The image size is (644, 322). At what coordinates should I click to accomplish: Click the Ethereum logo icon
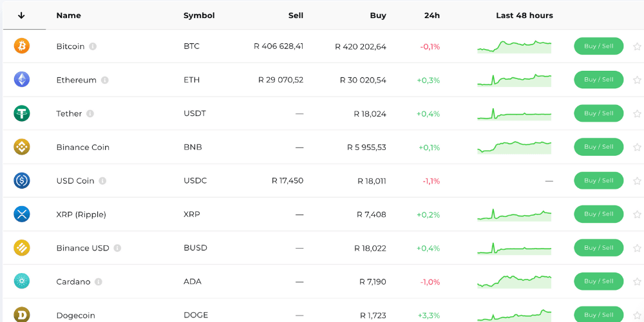pyautogui.click(x=22, y=80)
